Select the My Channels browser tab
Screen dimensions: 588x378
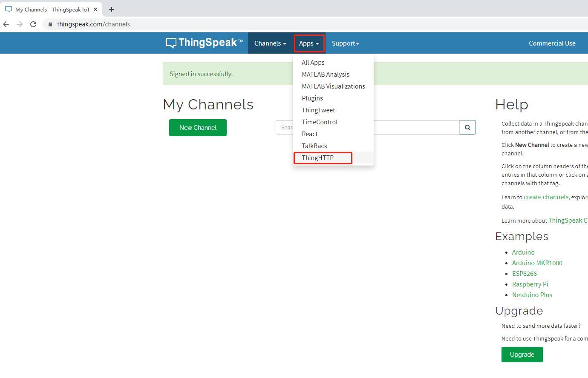tap(52, 9)
